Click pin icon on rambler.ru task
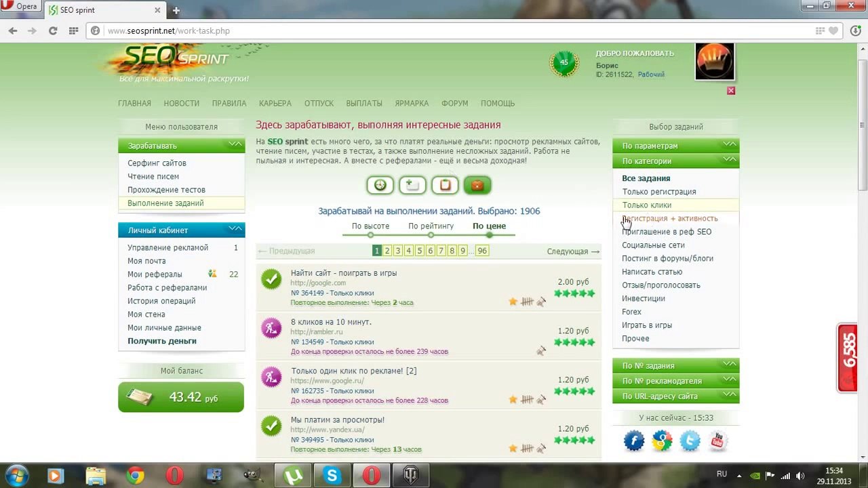The width and height of the screenshot is (868, 488). (541, 351)
